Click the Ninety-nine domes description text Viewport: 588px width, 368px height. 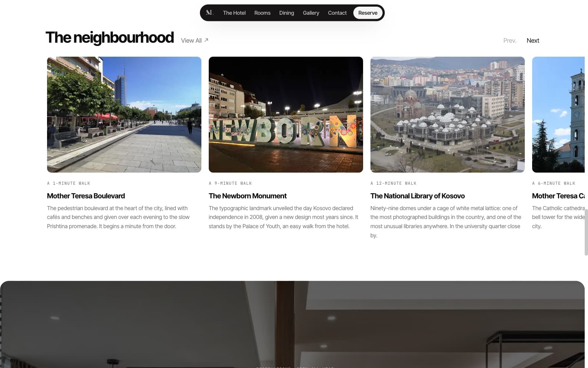pyautogui.click(x=446, y=222)
